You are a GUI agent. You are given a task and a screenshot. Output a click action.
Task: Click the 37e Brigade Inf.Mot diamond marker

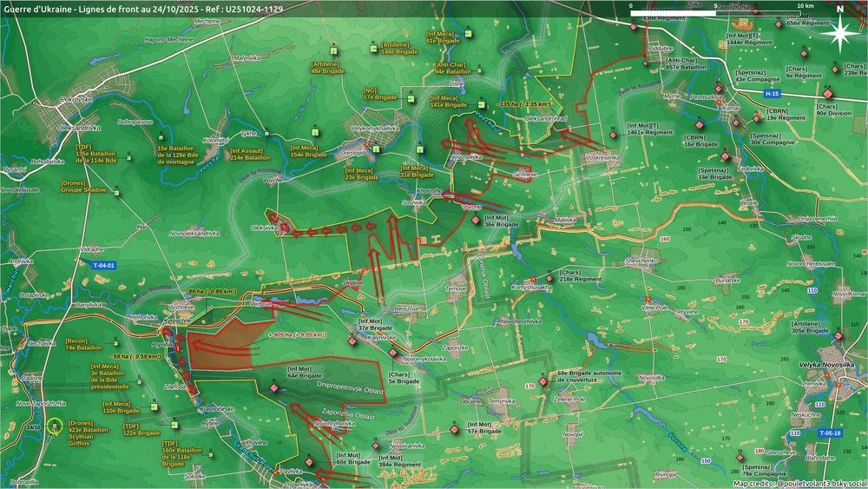(x=352, y=341)
